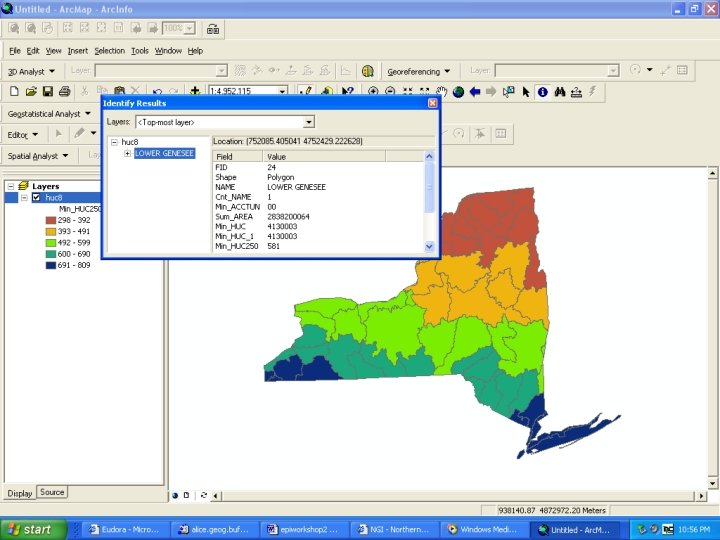
Task: Click the 691 - 809 dark blue swatch
Action: (51, 265)
